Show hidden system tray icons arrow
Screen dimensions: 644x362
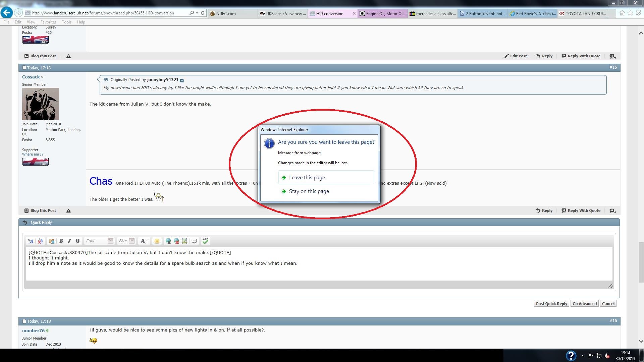pos(582,356)
